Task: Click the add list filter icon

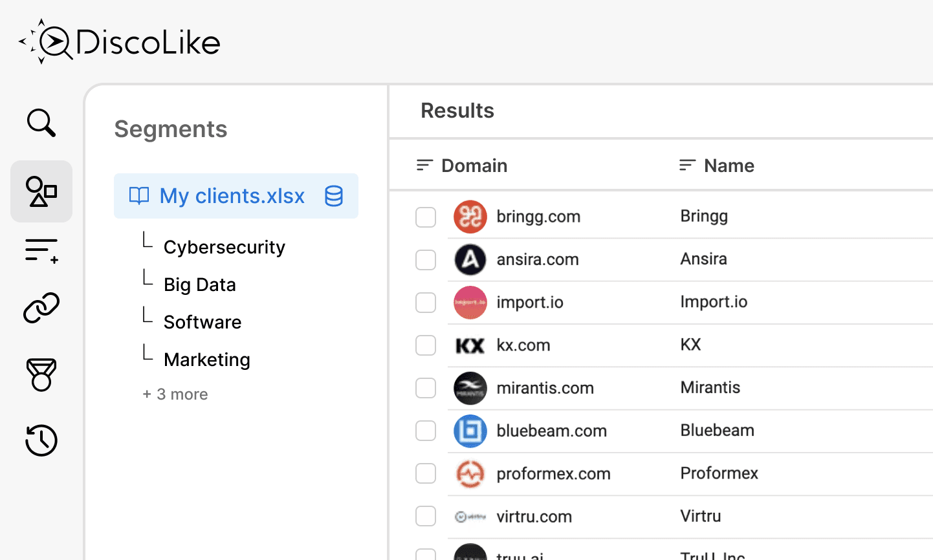Action: tap(41, 250)
